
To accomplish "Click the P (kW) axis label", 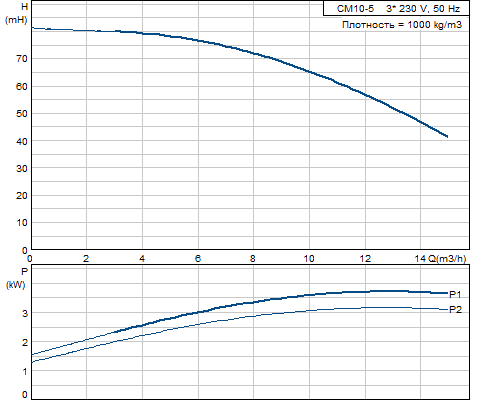I will [16, 278].
